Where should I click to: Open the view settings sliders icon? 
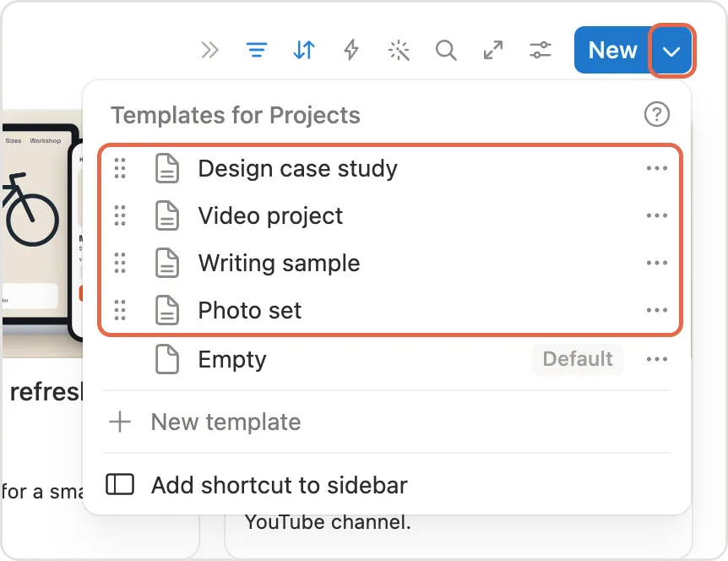click(x=541, y=50)
